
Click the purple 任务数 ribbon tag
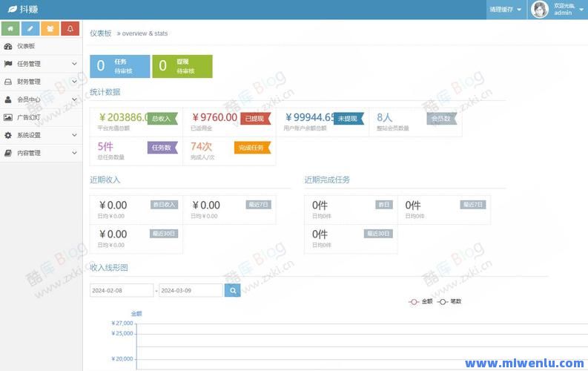tap(162, 148)
